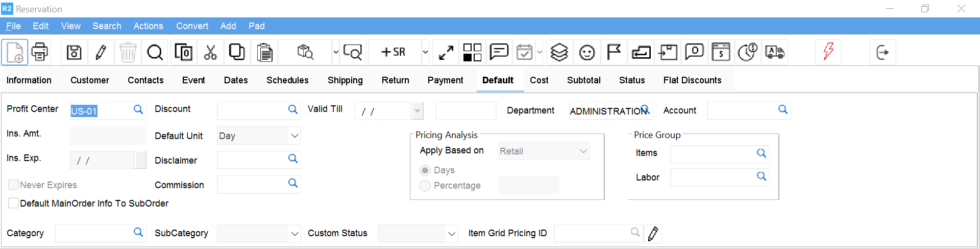Click the +SR button
This screenshot has height=249, width=980.
click(394, 52)
